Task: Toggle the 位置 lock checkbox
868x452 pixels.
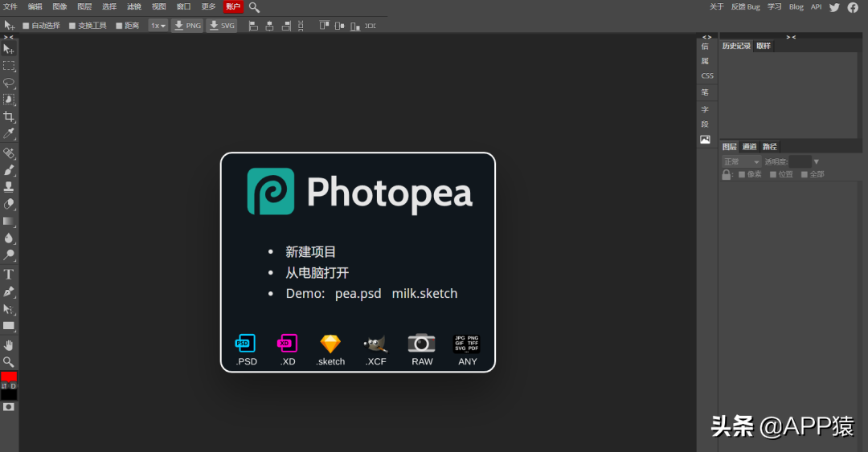Action: (x=773, y=174)
